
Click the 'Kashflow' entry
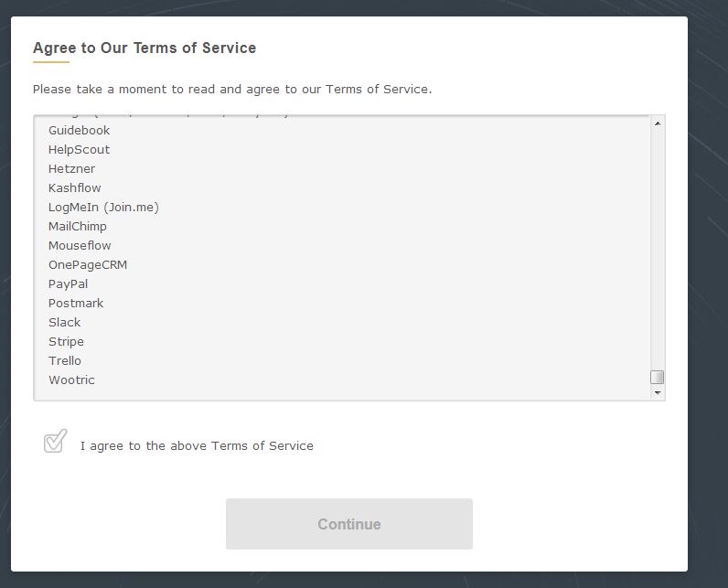[x=74, y=188]
